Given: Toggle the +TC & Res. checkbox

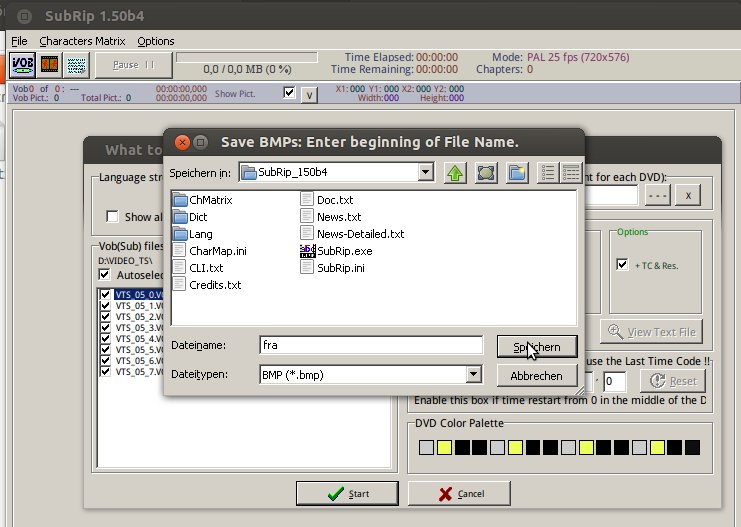Looking at the screenshot, I should (622, 264).
